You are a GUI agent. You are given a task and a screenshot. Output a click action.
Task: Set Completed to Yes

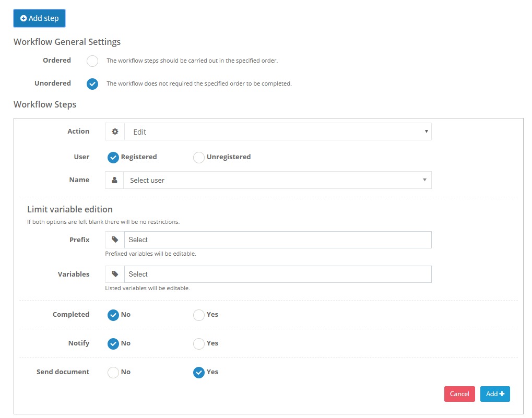click(198, 315)
